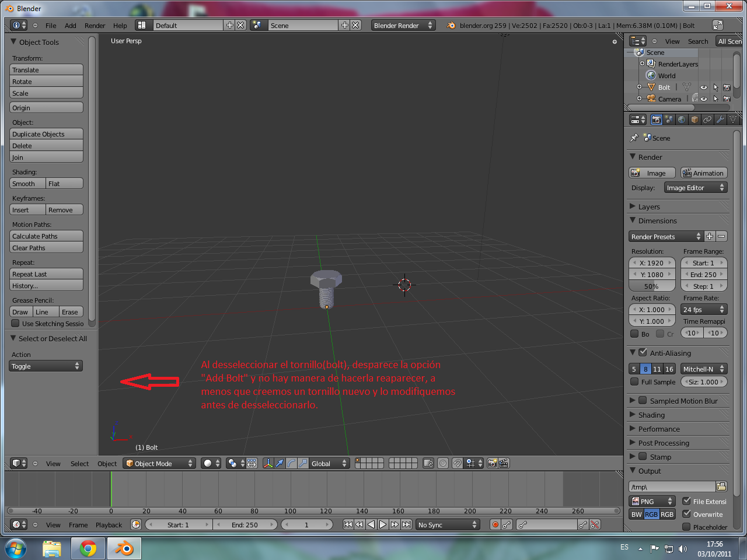The height and width of the screenshot is (560, 747).
Task: Enable the Stamp checkbox
Action: pyautogui.click(x=643, y=456)
